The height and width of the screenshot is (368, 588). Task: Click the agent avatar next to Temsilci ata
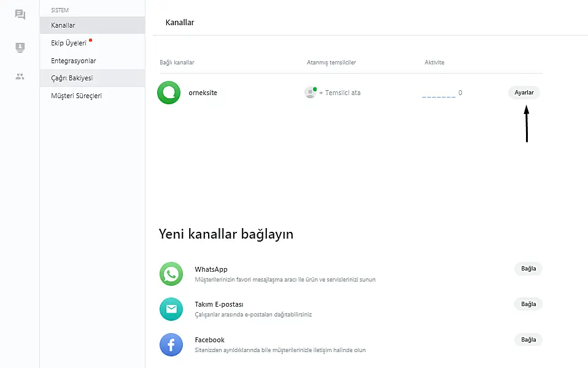(x=310, y=93)
